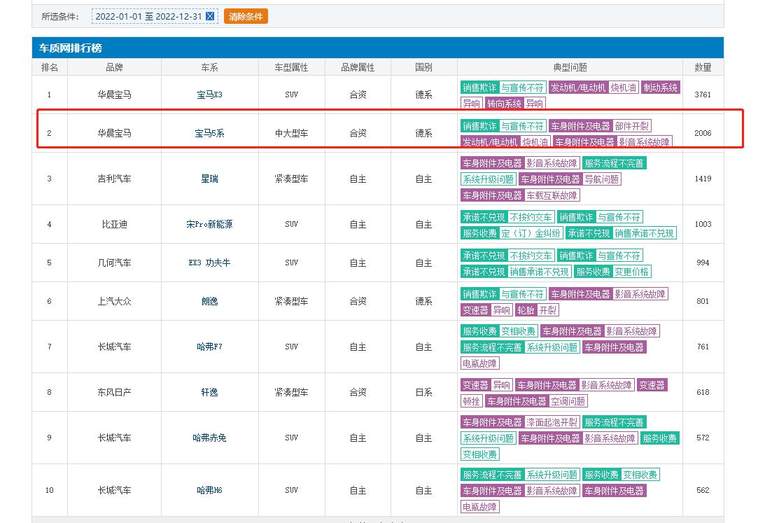This screenshot has width=772, height=523.
Task: Select the 制动系统 tag in the 宝马X3 row
Action: click(661, 87)
